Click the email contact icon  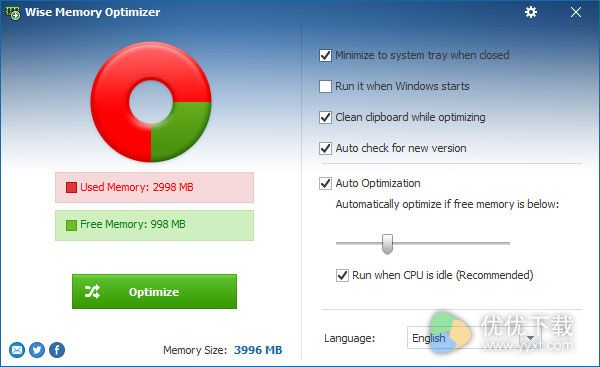coord(17,350)
